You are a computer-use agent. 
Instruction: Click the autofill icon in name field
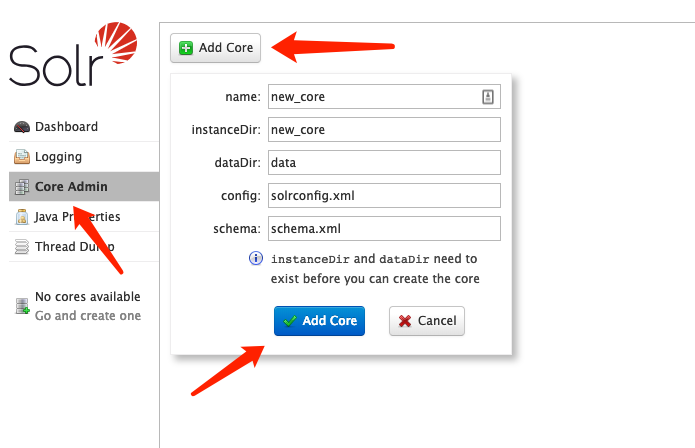pos(488,97)
